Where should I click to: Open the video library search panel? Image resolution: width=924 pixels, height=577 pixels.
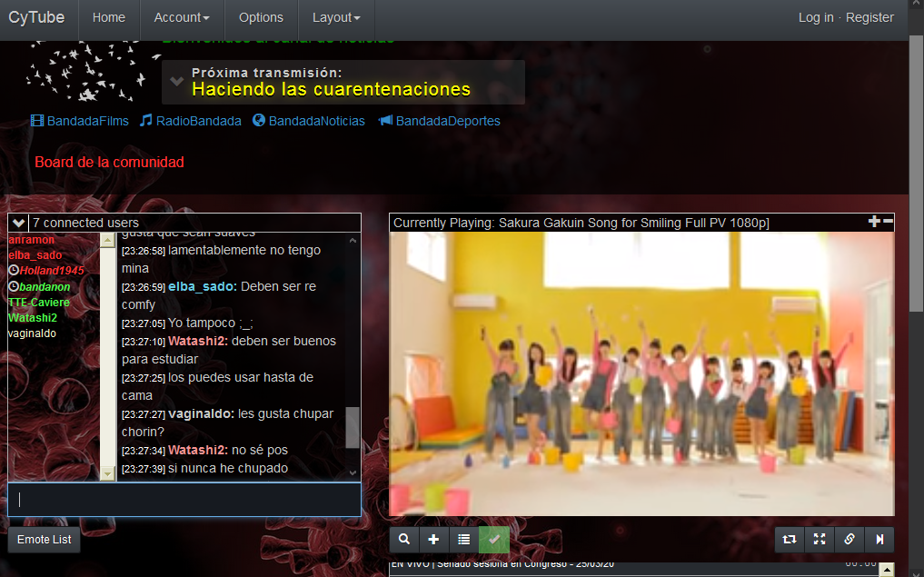coord(404,539)
